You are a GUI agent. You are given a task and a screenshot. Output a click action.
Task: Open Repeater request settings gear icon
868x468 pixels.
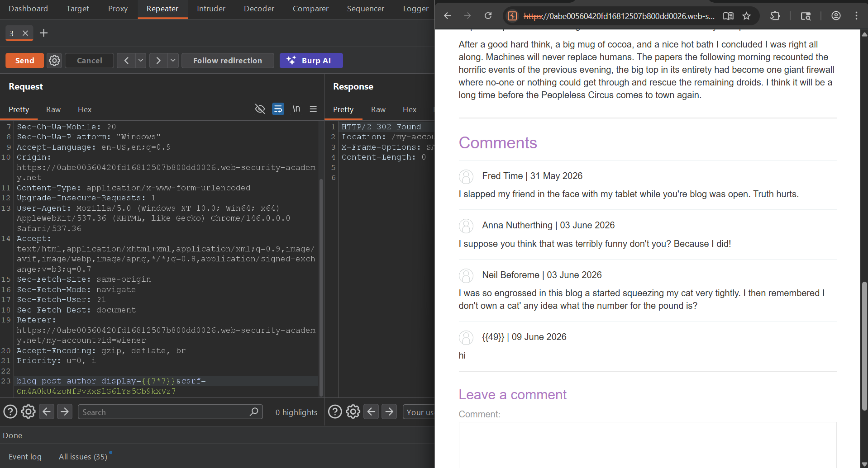pos(54,61)
